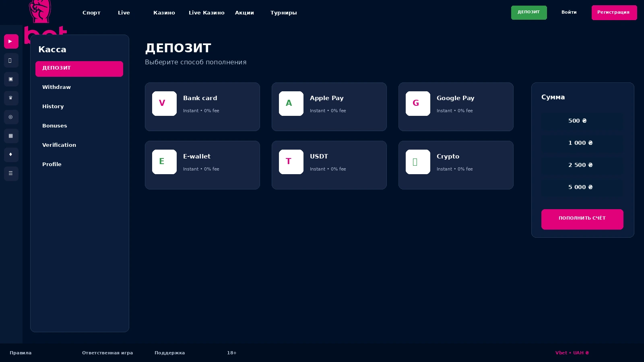Open the Спорт section
This screenshot has width=644, height=362.
[x=91, y=13]
